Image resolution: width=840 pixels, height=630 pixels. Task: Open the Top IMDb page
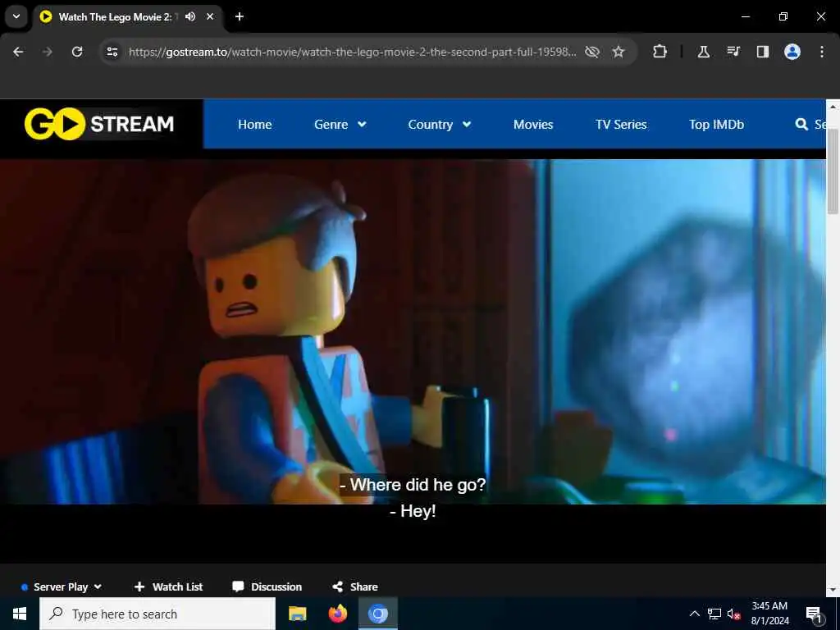click(x=716, y=125)
